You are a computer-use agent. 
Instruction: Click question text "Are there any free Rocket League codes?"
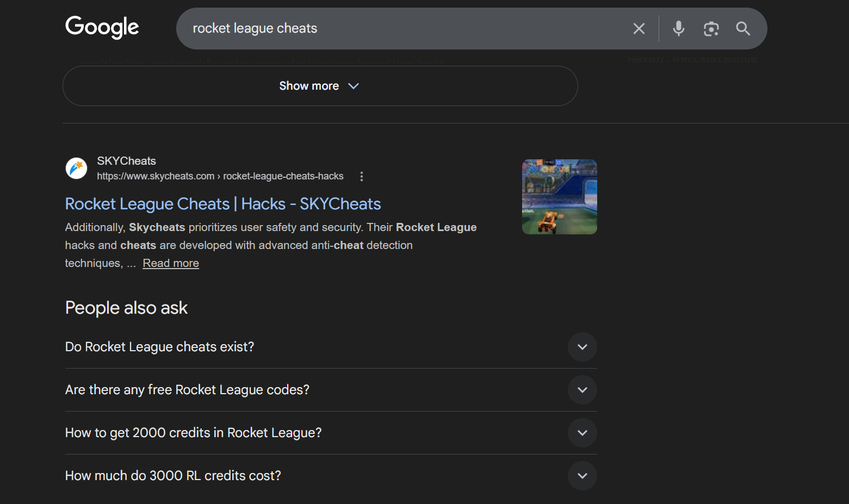point(187,390)
